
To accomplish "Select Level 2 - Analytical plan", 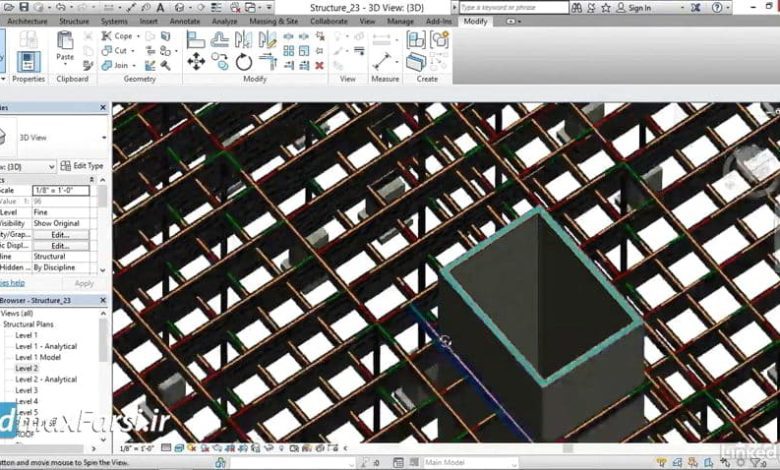I will pyautogui.click(x=46, y=379).
